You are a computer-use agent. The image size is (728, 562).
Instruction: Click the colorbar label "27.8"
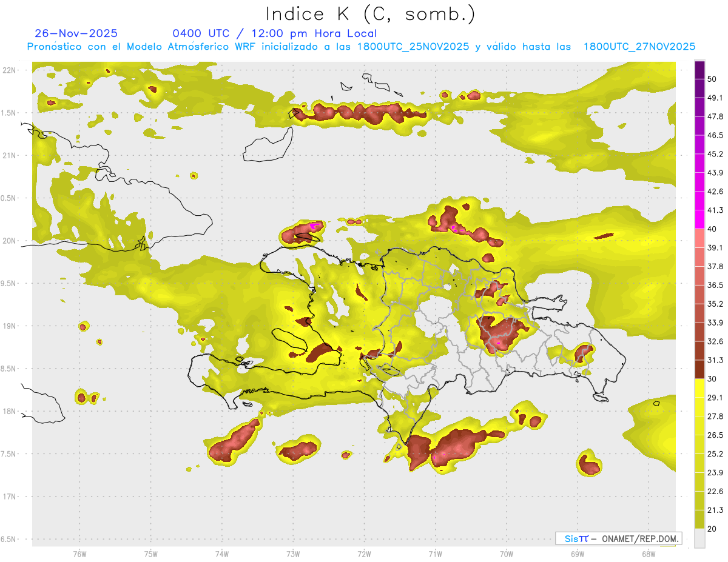[x=715, y=416]
